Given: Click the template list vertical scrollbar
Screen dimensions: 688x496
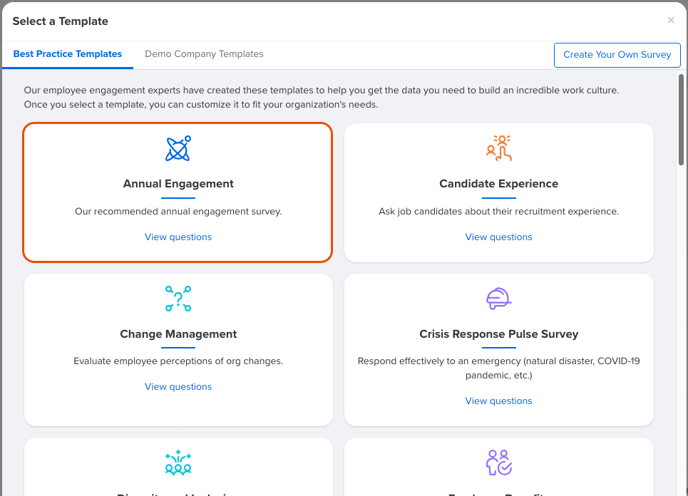Looking at the screenshot, I should pyautogui.click(x=681, y=119).
